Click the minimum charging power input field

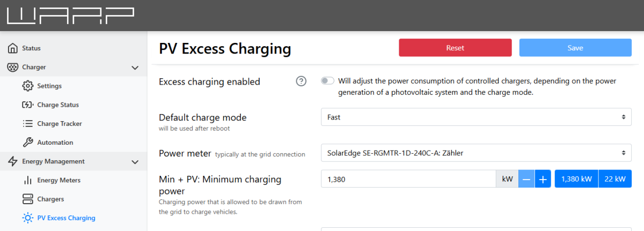[x=408, y=179]
